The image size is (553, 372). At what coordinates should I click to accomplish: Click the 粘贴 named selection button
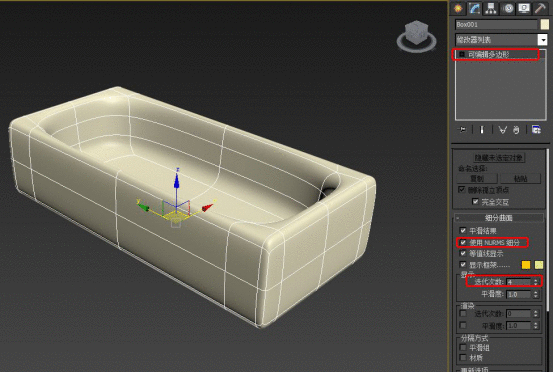click(x=521, y=178)
